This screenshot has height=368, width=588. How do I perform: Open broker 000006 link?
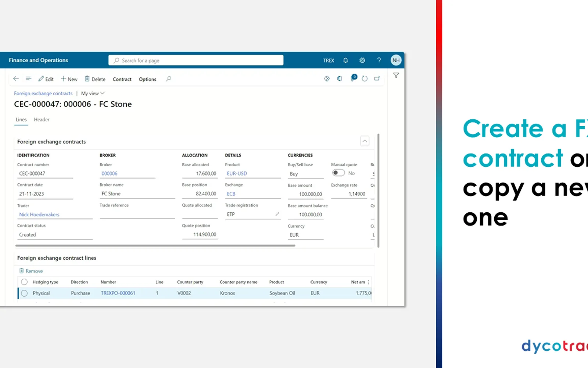pos(110,174)
